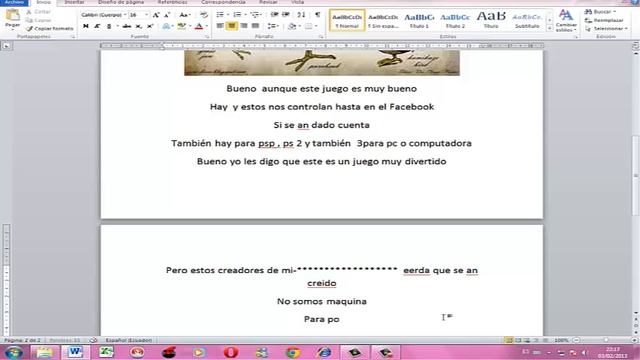This screenshot has width=640, height=360.
Task: Open the font color dropdown arrow
Action: pos(207,26)
